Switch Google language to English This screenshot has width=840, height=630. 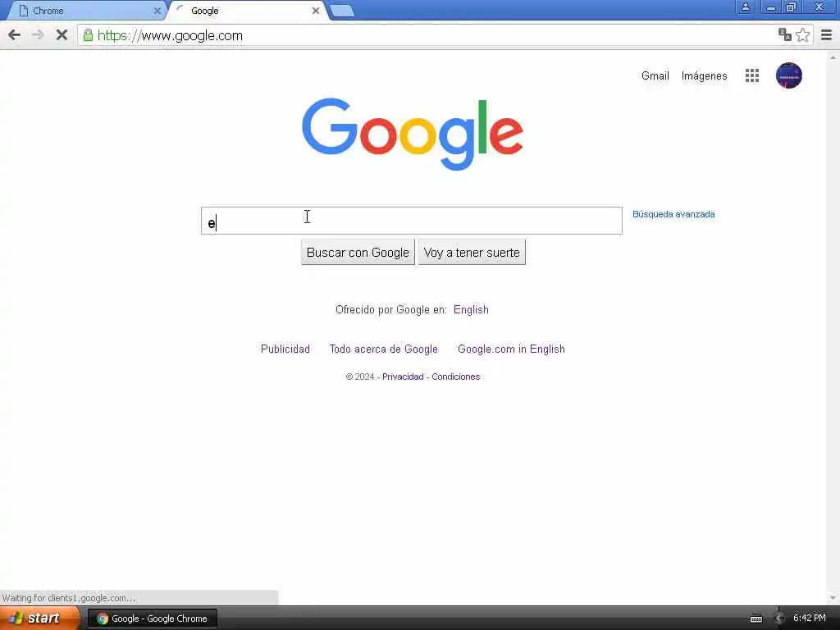click(x=471, y=309)
